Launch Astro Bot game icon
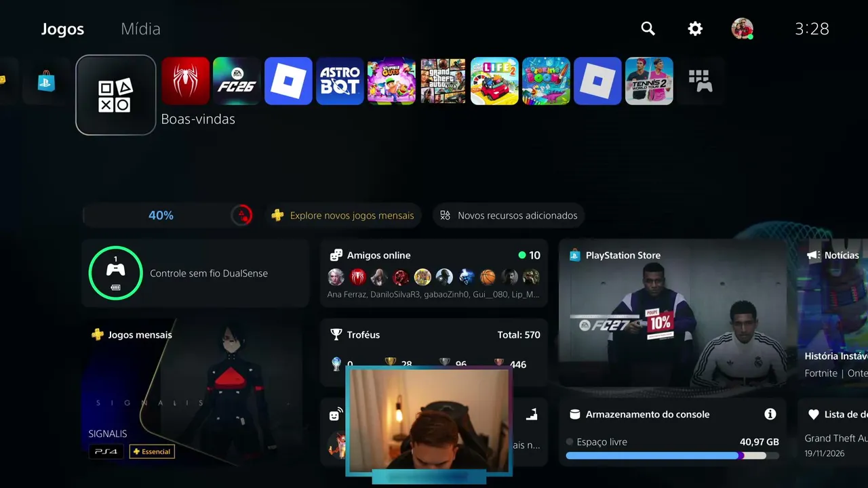The image size is (868, 488). (340, 81)
